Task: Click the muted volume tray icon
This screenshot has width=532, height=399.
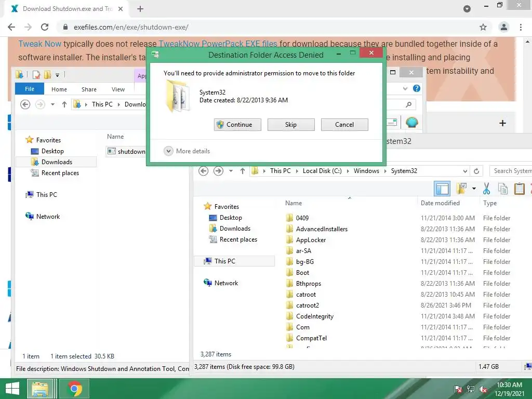Action: tap(483, 389)
